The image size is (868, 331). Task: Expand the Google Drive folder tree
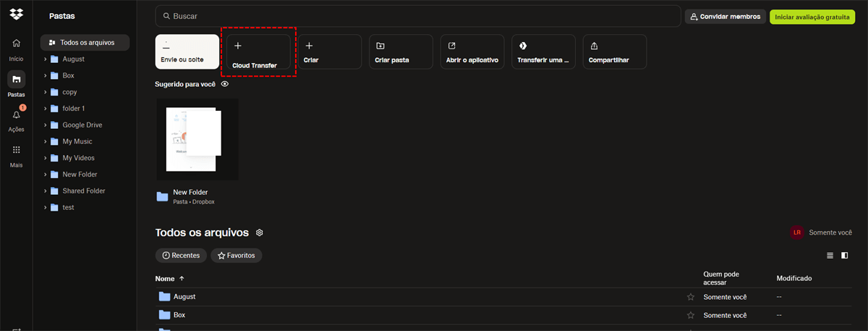[45, 125]
